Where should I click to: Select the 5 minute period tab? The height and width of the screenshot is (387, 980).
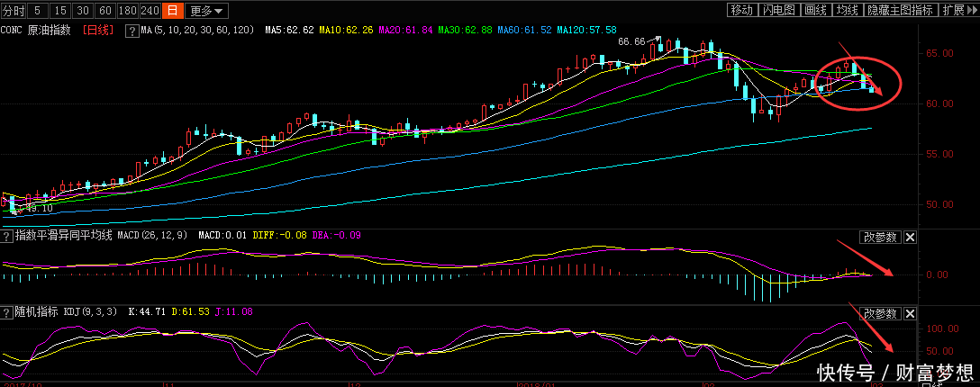click(37, 11)
